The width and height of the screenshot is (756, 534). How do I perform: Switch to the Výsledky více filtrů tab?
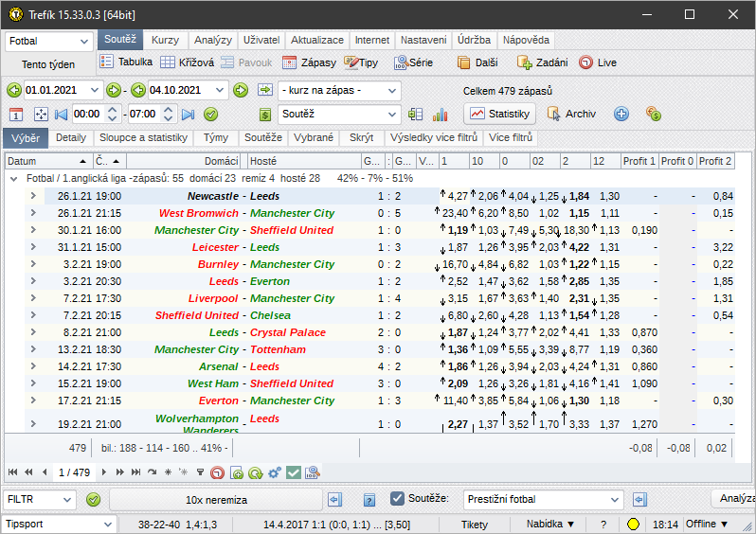[434, 138]
